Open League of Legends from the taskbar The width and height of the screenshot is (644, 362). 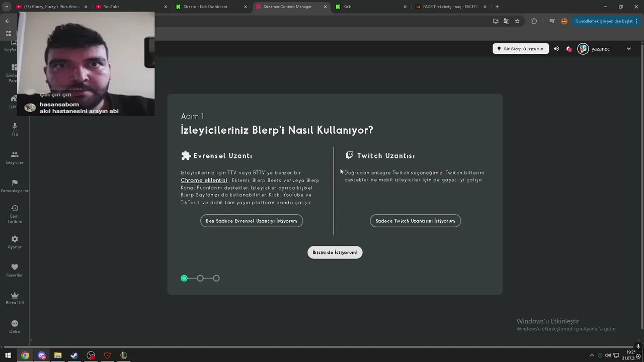[x=123, y=355]
